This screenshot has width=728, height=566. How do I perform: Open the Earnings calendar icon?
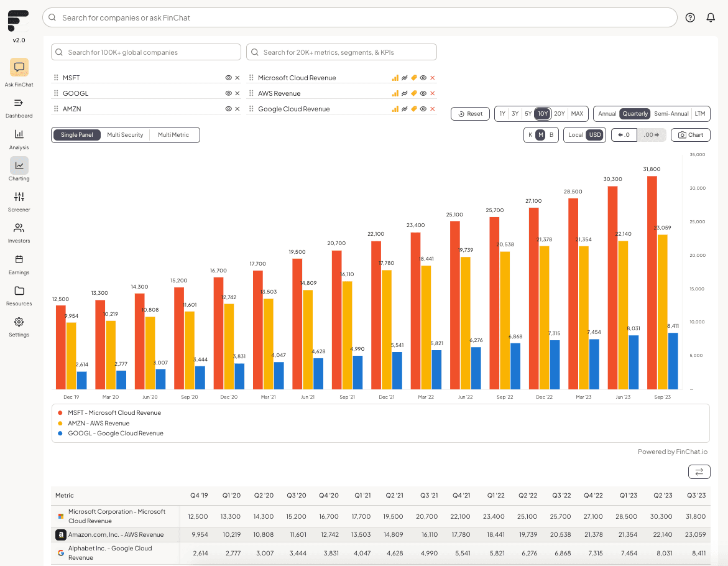(19, 259)
